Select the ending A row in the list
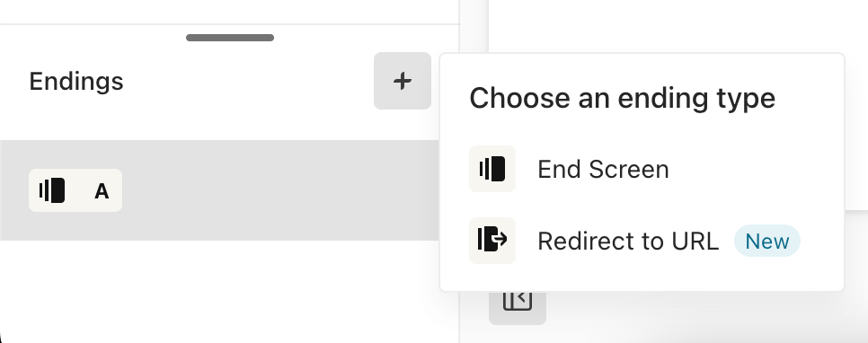This screenshot has height=343, width=868. tap(220, 190)
